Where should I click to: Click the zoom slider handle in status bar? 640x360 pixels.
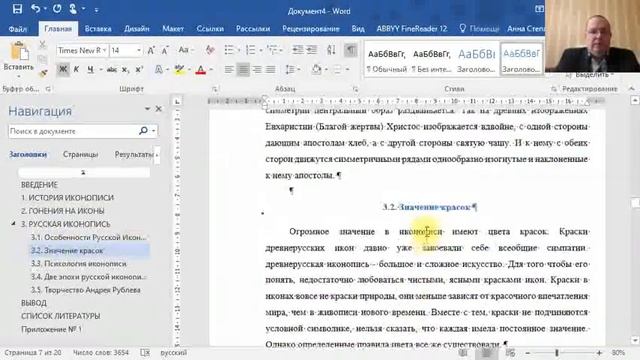click(x=557, y=353)
